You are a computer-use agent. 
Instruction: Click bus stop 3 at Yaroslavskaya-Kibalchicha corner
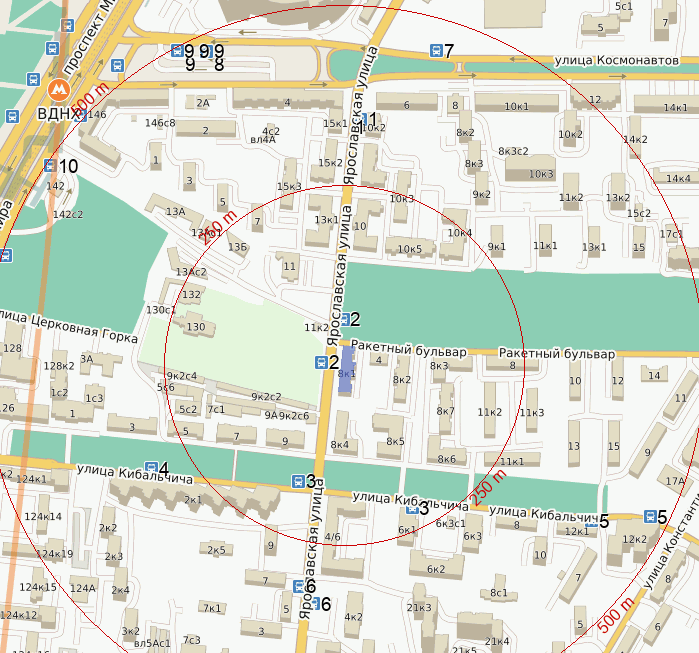coord(298,481)
